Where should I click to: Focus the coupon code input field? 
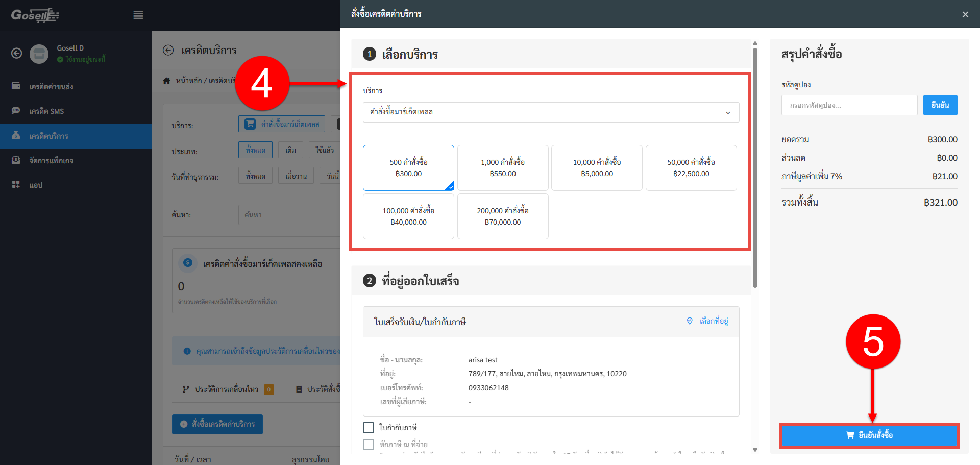[849, 105]
